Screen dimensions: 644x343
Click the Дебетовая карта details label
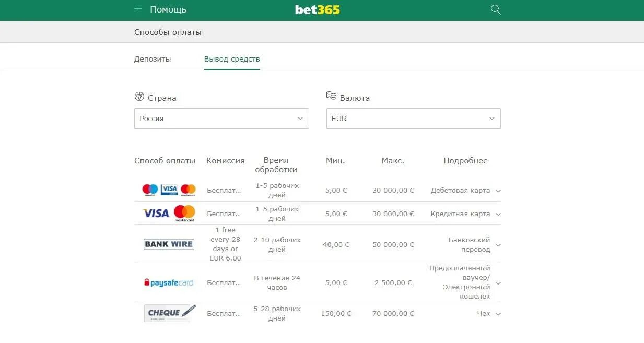460,191
